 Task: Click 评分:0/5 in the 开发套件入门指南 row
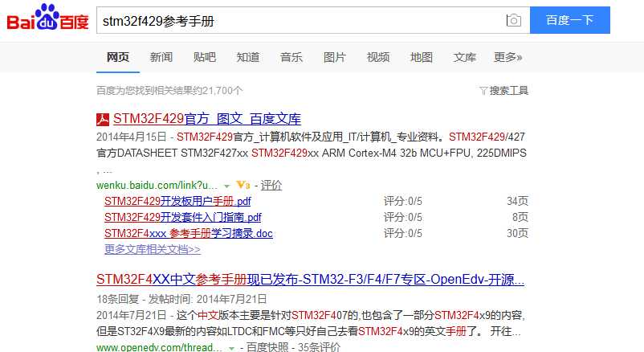[x=403, y=217]
